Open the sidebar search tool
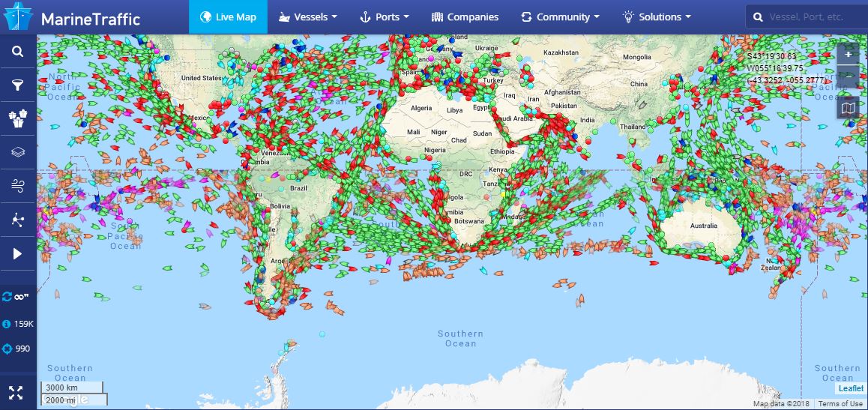This screenshot has height=410, width=868. coord(17,52)
